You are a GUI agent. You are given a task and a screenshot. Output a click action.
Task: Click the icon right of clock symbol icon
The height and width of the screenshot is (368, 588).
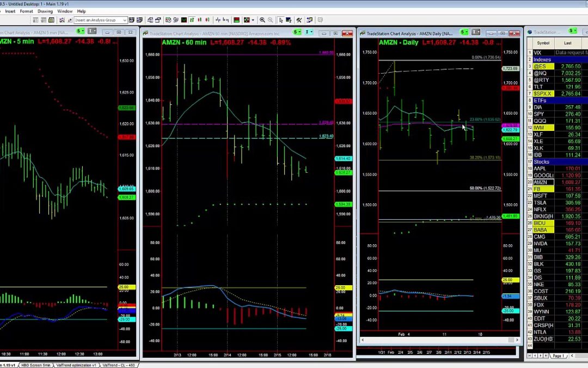tap(176, 20)
